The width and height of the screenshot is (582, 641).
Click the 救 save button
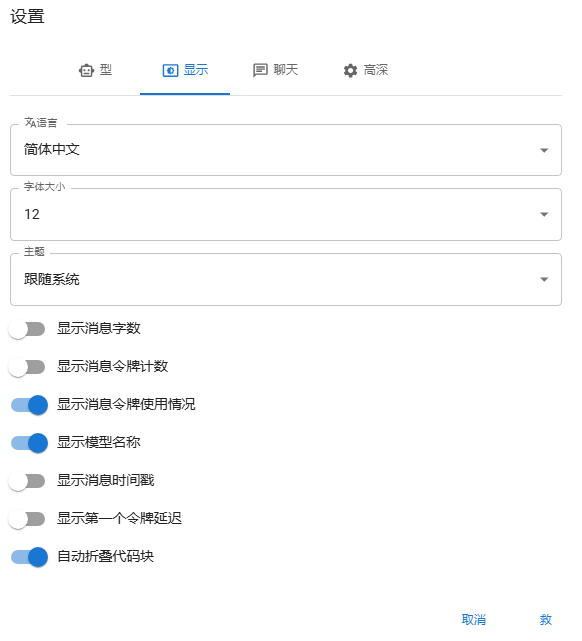(546, 620)
